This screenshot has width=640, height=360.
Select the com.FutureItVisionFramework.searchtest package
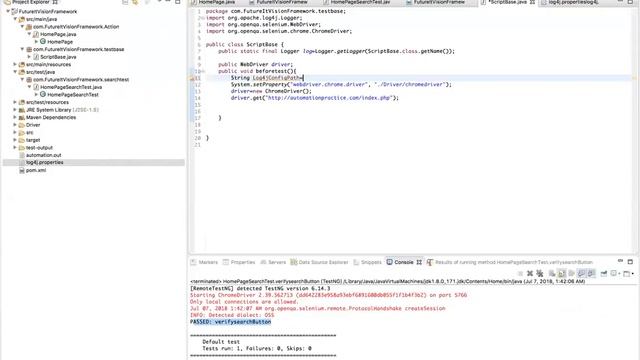81,80
